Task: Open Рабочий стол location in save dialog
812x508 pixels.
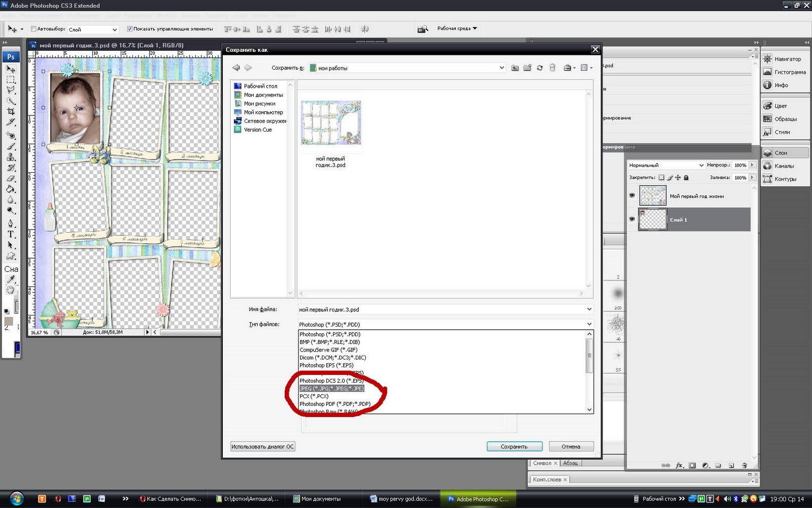Action: point(255,86)
